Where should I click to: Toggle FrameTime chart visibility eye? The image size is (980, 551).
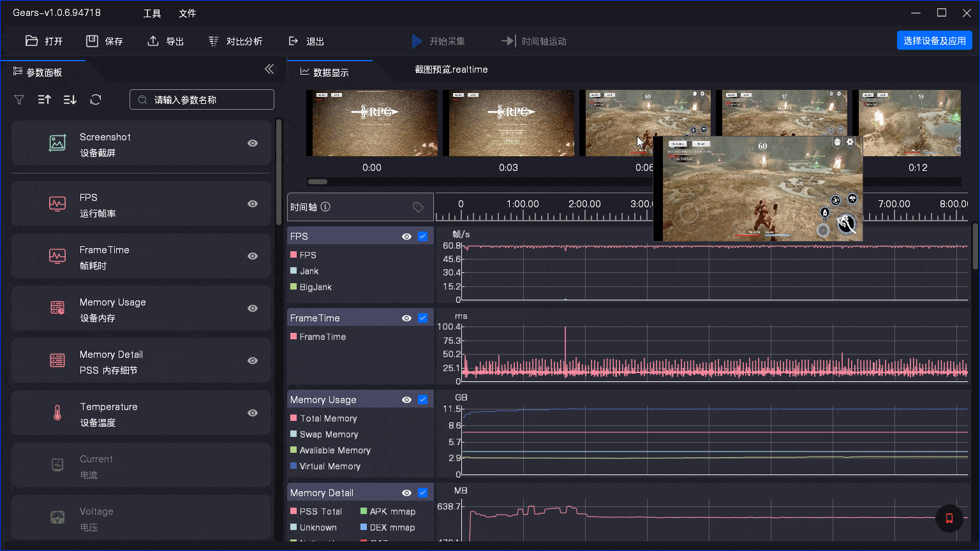[x=406, y=318]
